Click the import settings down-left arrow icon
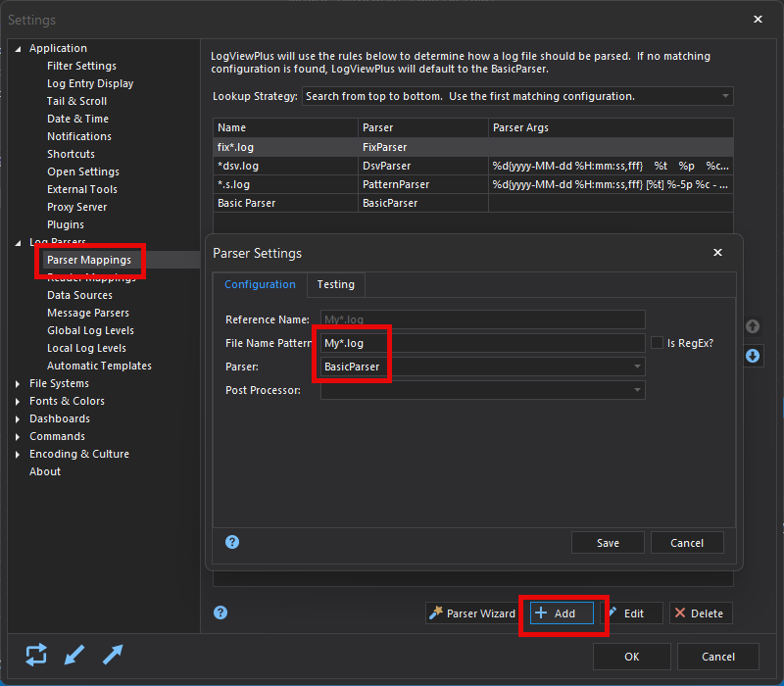 coord(74,655)
